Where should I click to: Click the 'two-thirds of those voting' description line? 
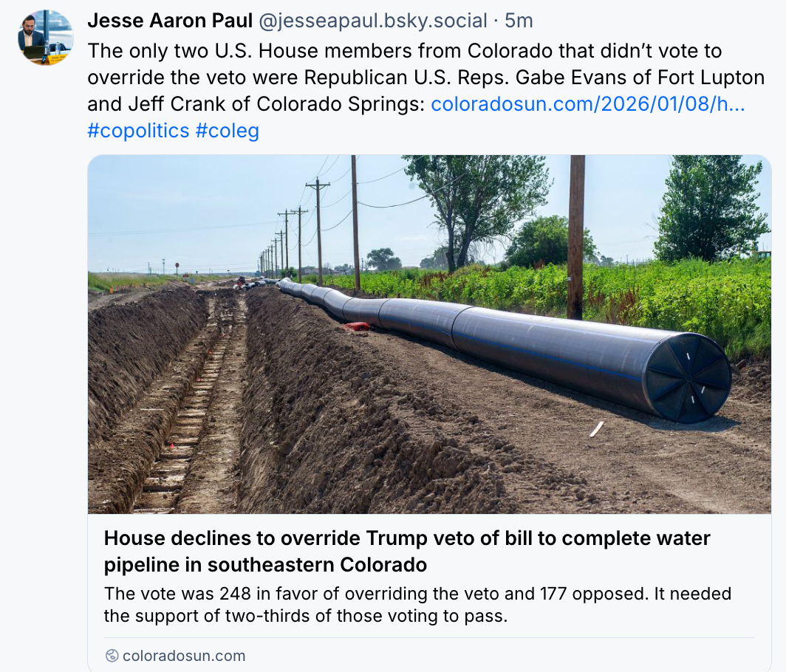point(305,616)
